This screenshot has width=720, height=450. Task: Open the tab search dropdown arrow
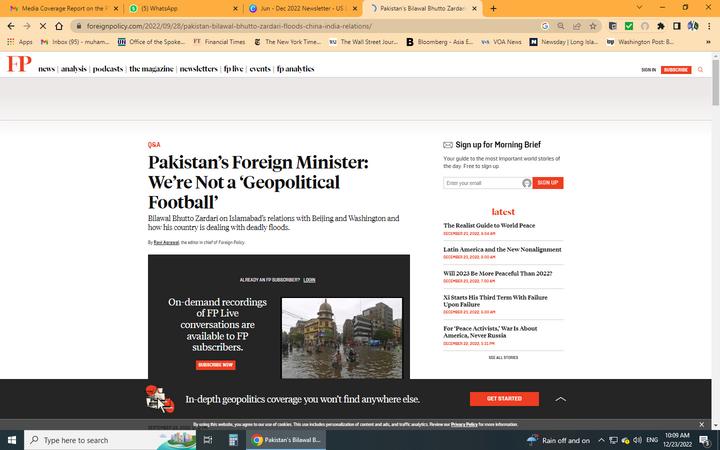[x=639, y=8]
